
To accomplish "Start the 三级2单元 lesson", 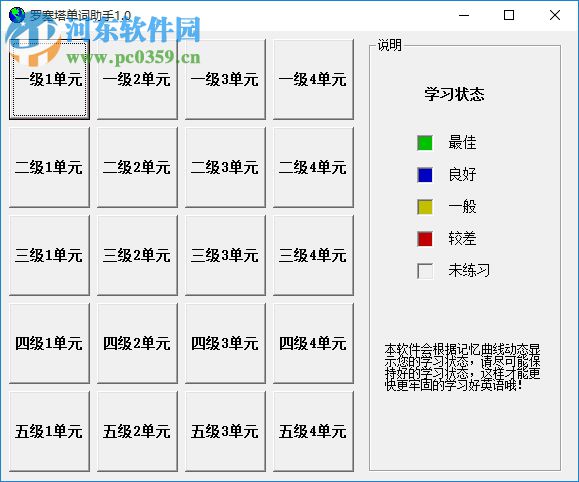I will (x=137, y=255).
